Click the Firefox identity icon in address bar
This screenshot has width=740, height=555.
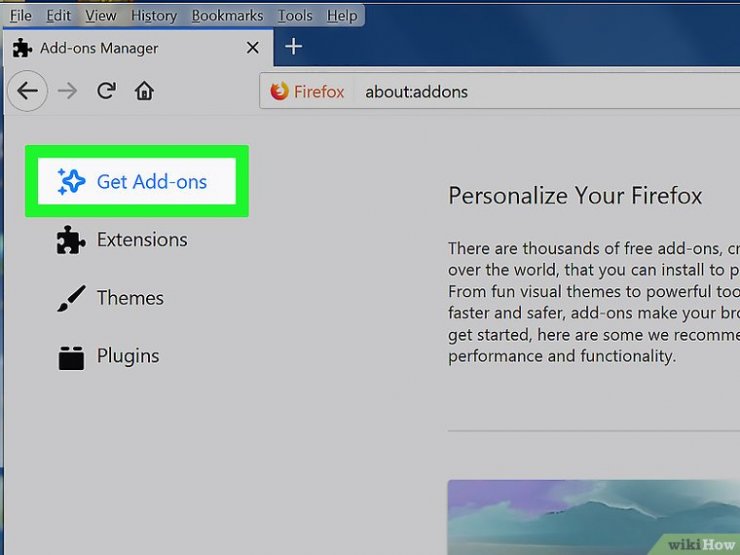(279, 91)
